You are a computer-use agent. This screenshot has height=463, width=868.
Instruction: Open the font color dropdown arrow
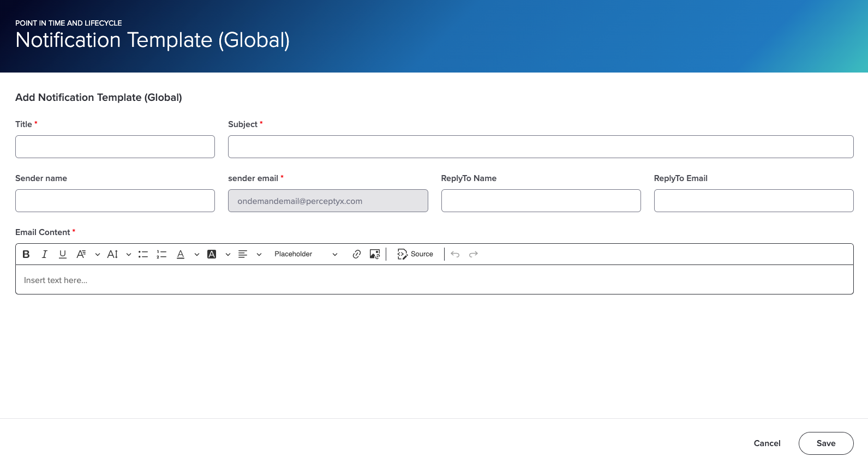197,254
